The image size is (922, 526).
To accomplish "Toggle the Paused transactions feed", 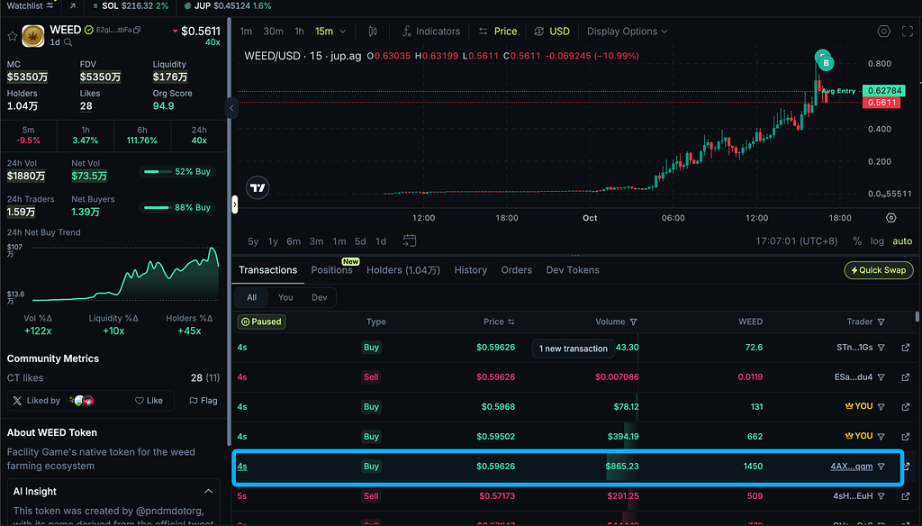I will click(261, 322).
